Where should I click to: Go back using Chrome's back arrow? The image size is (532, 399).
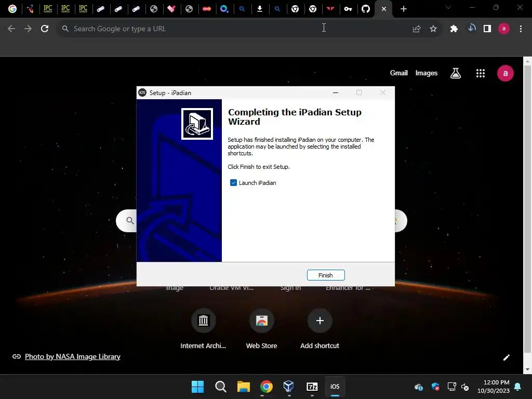coord(11,29)
